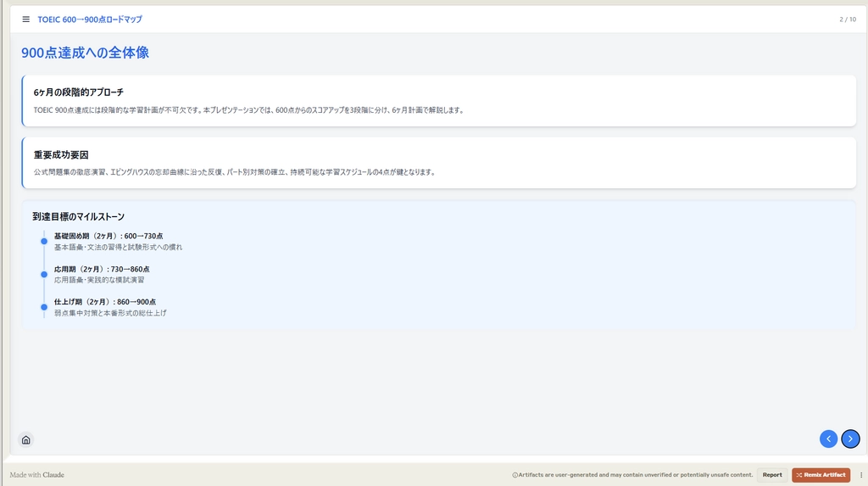Click the Remix Artifact button

[821, 475]
